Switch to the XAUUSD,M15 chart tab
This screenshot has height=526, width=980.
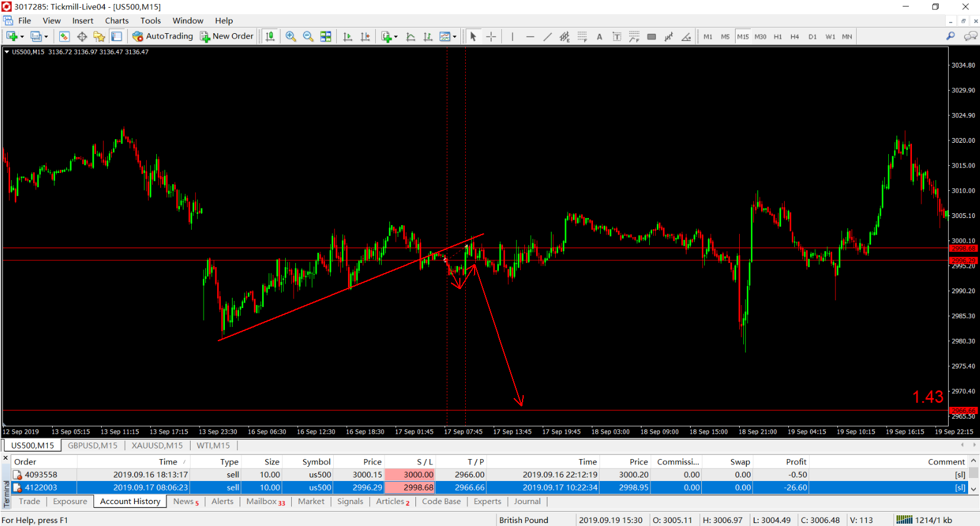click(x=157, y=445)
